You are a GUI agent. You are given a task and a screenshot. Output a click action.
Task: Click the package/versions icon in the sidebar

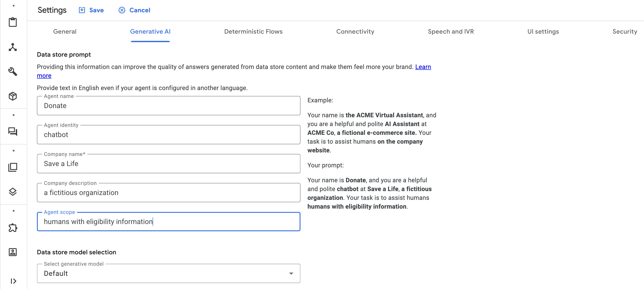[13, 96]
